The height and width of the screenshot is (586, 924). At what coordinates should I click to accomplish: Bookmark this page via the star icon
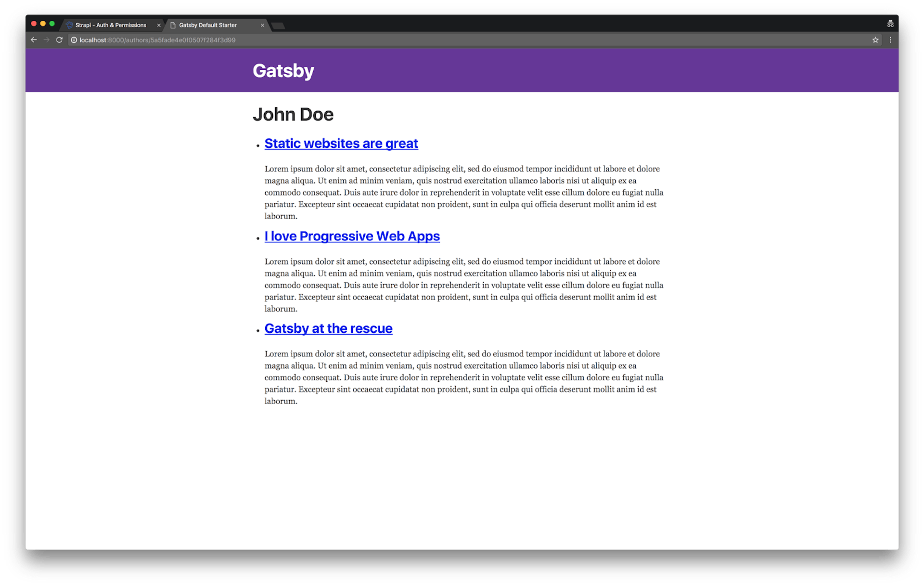(x=876, y=40)
